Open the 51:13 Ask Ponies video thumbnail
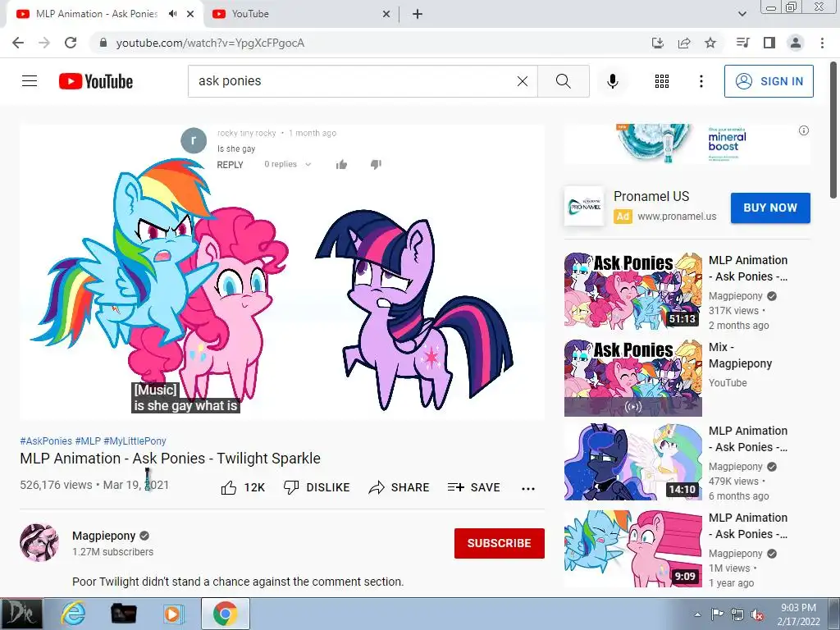The height and width of the screenshot is (630, 840). (x=632, y=290)
